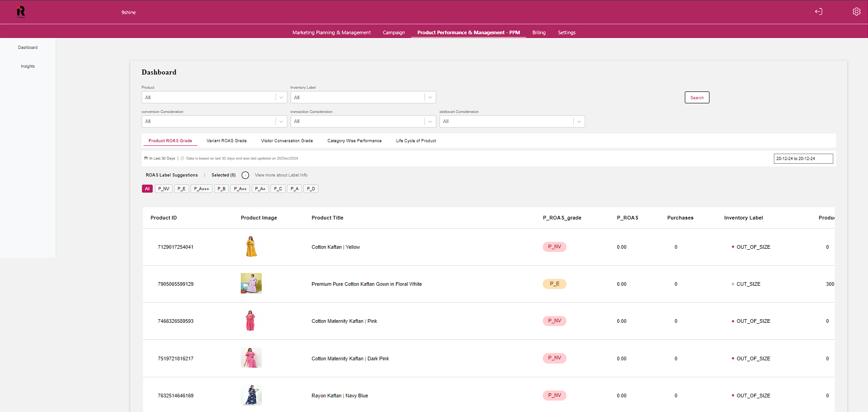Open Marketing Planning & Management menu
This screenshot has height=412, width=868.
332,32
